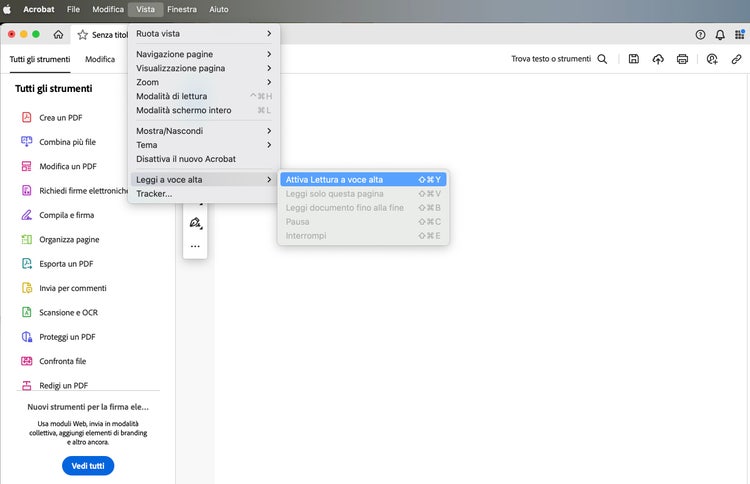
Task: Click the Compila e firma icon
Action: tap(27, 215)
